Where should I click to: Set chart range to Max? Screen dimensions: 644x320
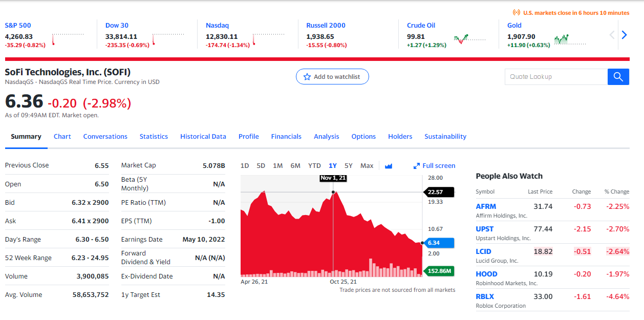(x=367, y=166)
